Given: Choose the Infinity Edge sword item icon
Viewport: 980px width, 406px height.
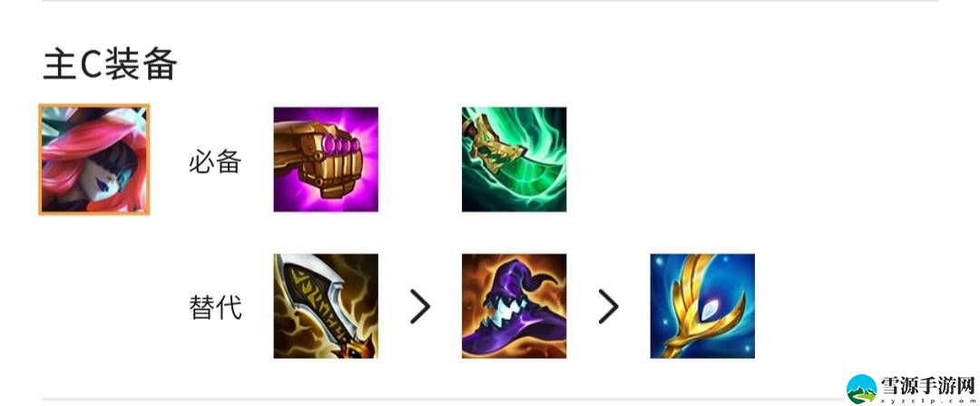Looking at the screenshot, I should pyautogui.click(x=326, y=306).
